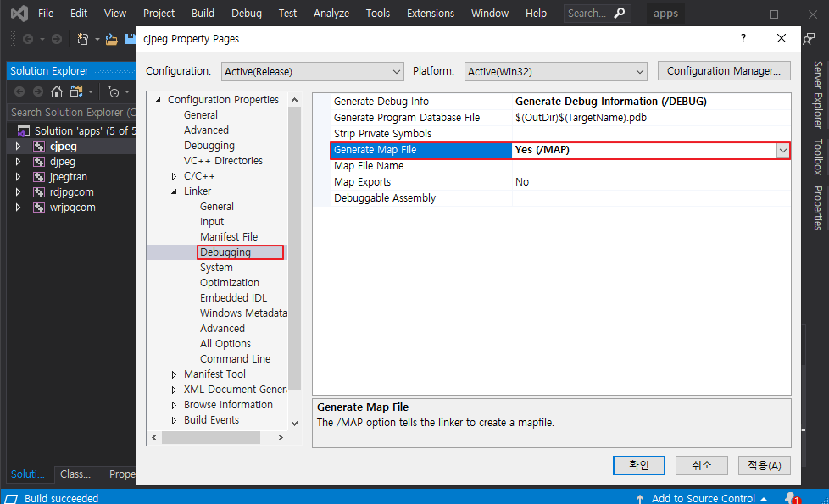Expand the Build Events node
Viewport: 829px width, 504px height.
(174, 420)
